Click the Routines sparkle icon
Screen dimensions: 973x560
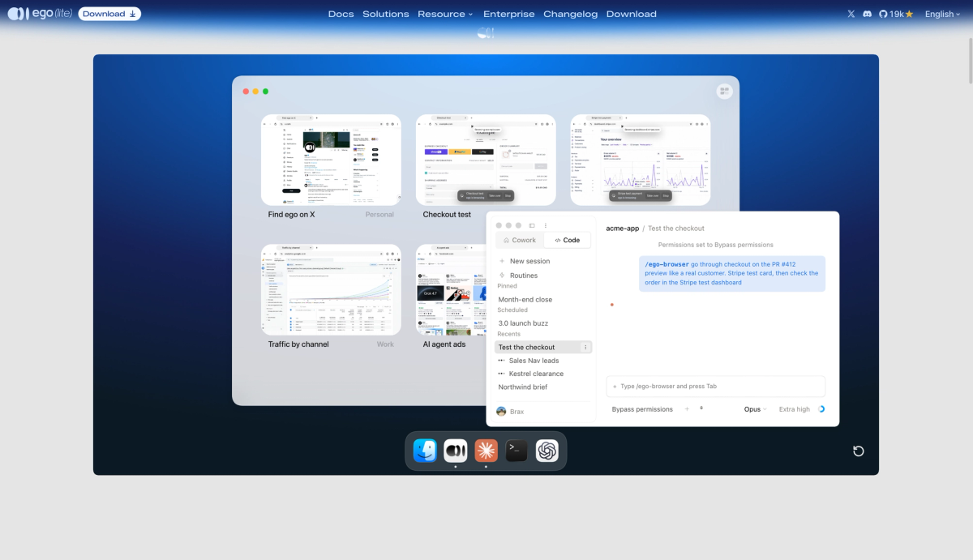[x=503, y=276]
